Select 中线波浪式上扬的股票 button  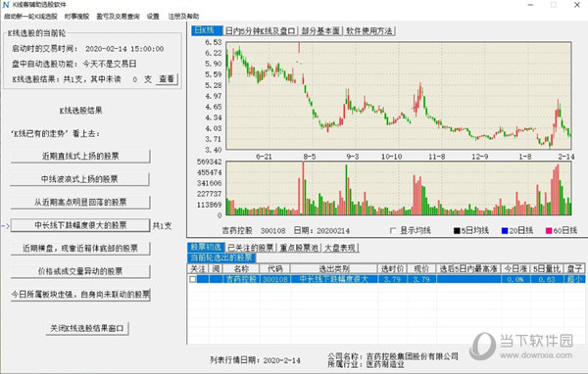(80, 179)
